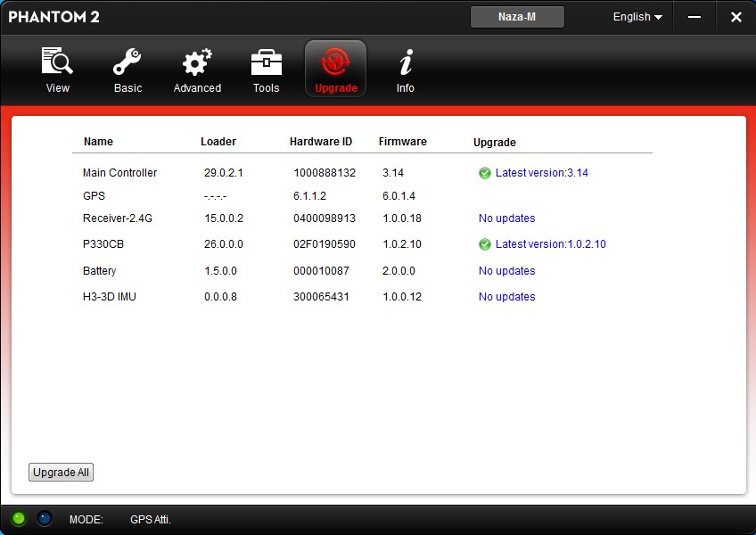Click firmware value 1.0.0.18
756x535 pixels.
pyautogui.click(x=402, y=218)
